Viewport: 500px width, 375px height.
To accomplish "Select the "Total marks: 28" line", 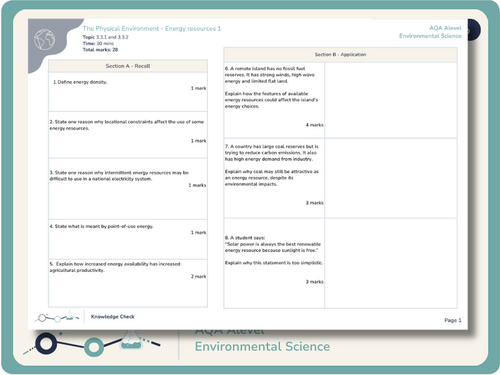I will [100, 50].
